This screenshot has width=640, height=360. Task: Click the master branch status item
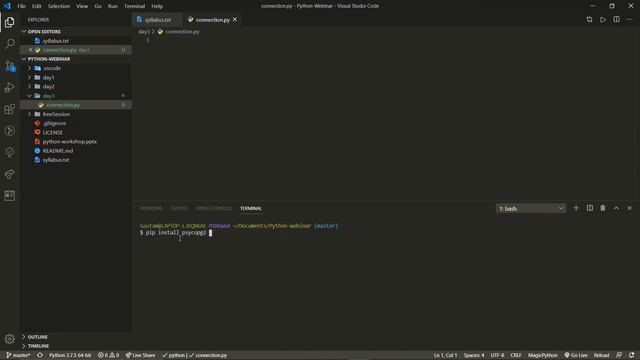[x=18, y=355]
